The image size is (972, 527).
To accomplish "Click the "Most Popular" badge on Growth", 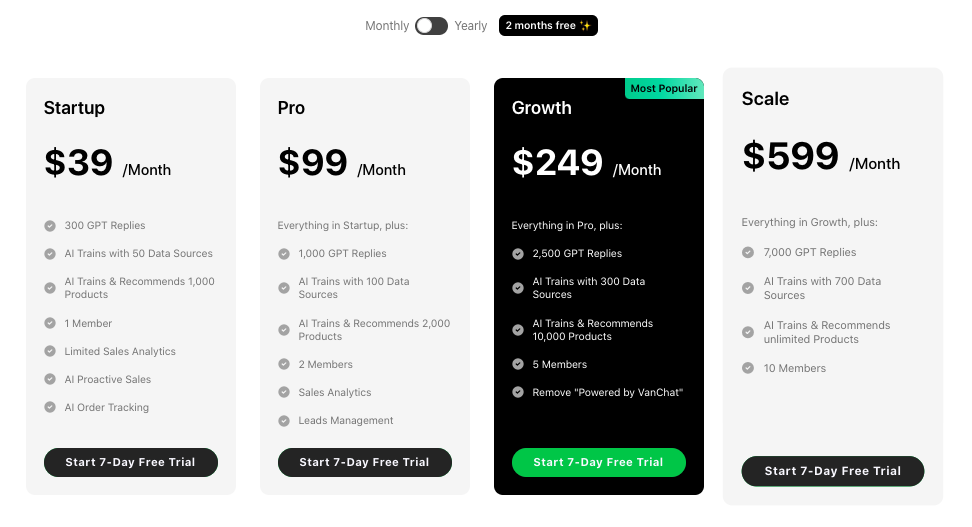I will point(664,89).
